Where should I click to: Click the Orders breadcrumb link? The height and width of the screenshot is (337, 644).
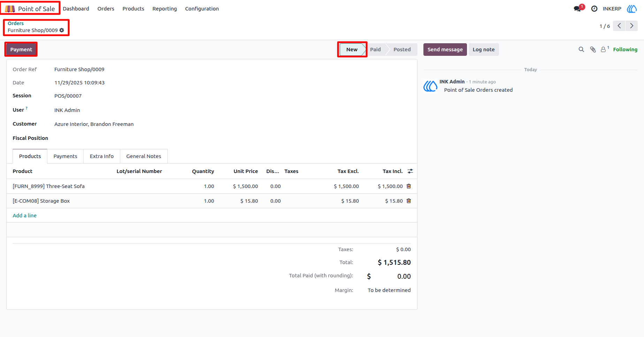pos(16,23)
